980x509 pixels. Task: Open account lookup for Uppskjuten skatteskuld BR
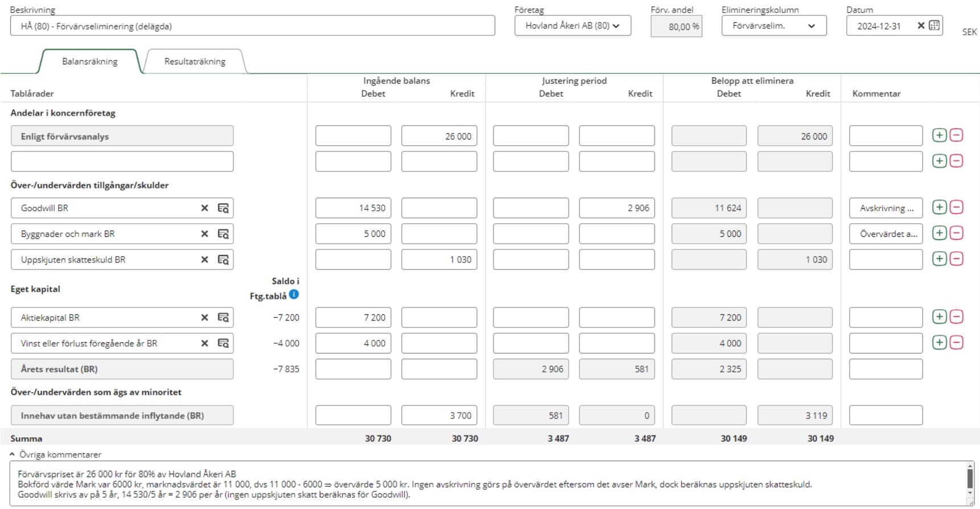(x=223, y=260)
